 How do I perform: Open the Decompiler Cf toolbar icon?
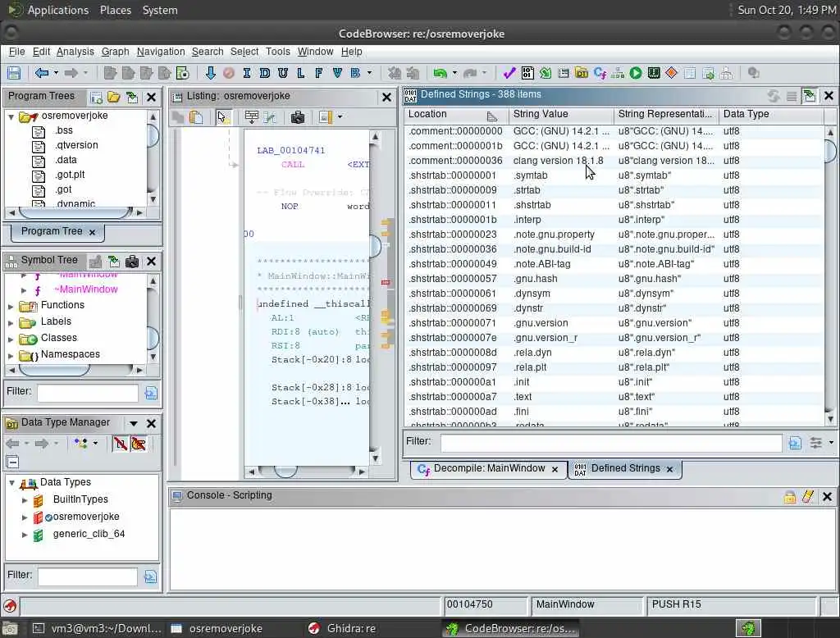click(600, 73)
